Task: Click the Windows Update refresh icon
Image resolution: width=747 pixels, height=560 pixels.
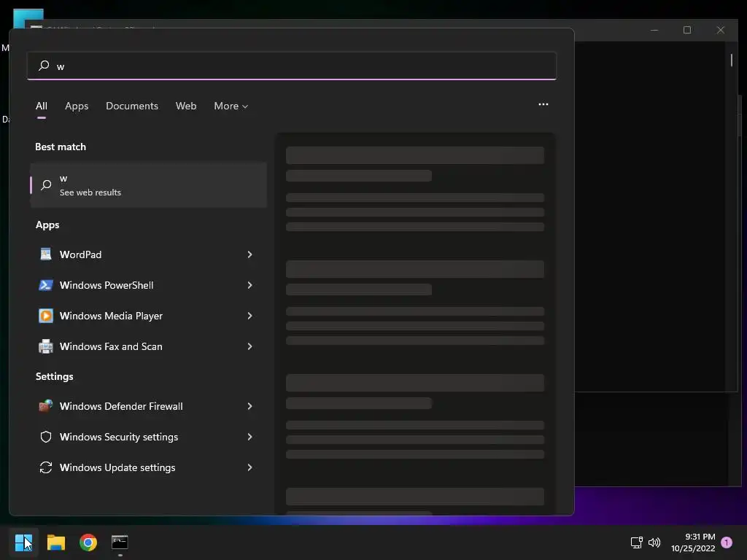Action: click(46, 467)
